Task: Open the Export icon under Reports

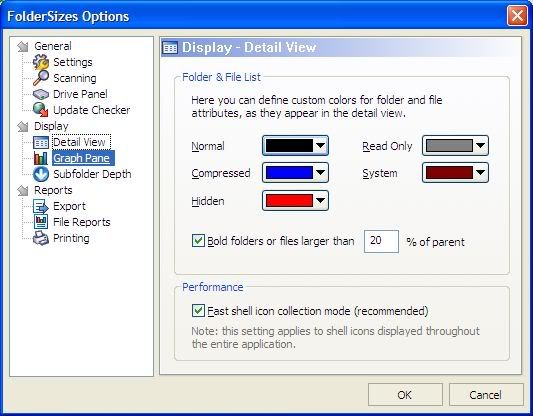Action: point(41,206)
